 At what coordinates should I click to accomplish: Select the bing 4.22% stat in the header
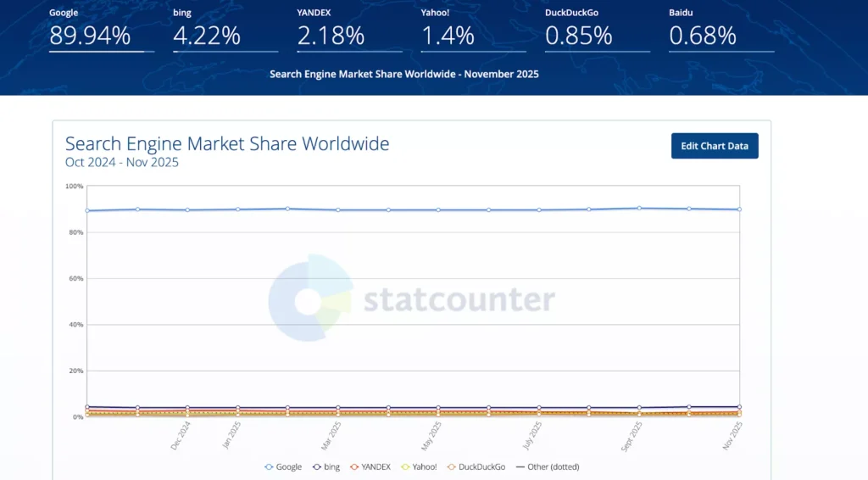[x=225, y=30]
